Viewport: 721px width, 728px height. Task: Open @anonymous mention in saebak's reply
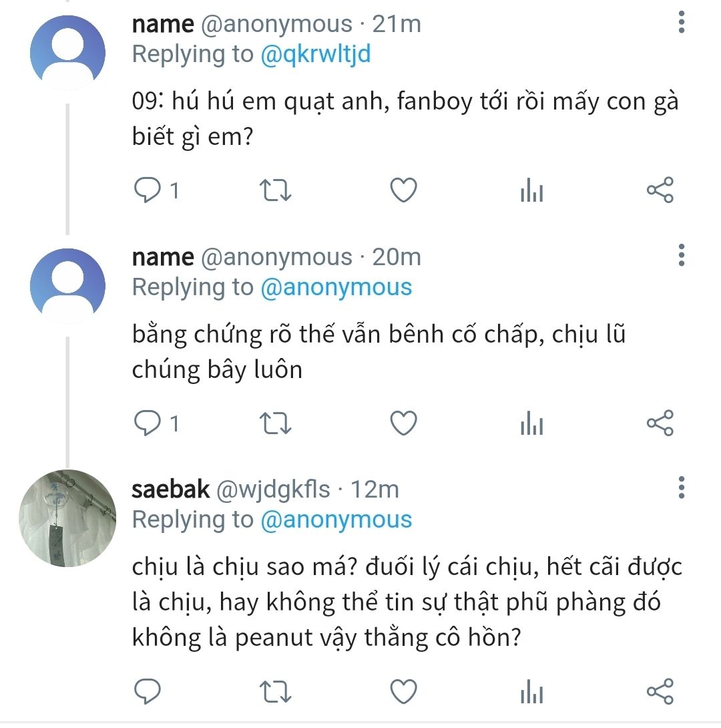(x=336, y=520)
